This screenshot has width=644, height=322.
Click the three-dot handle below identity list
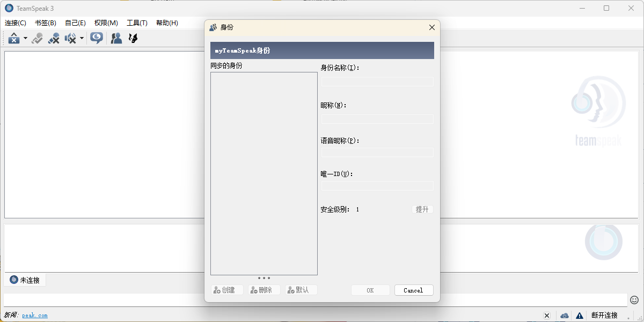264,278
